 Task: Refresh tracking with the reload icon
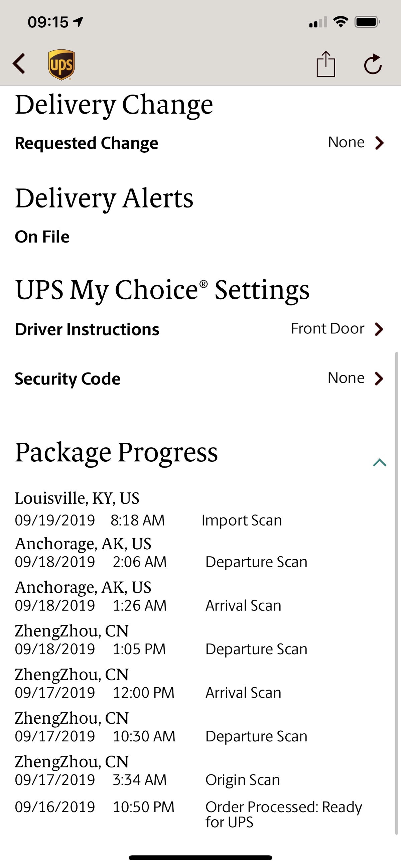tap(373, 64)
